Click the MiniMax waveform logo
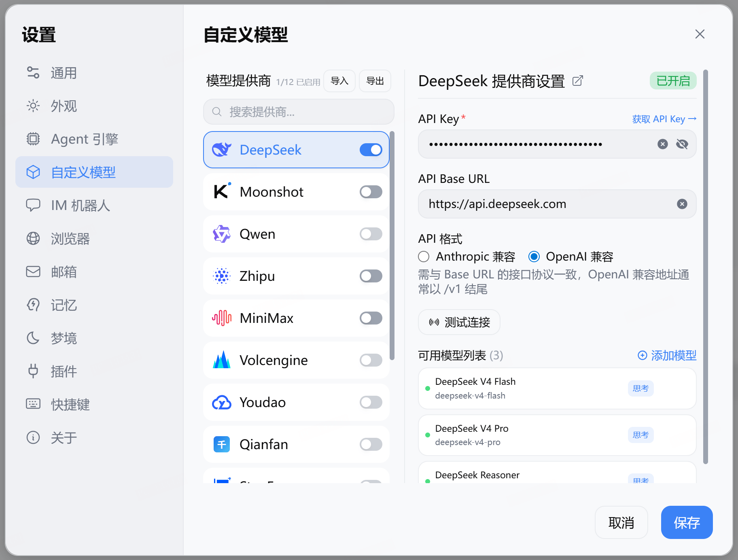The height and width of the screenshot is (560, 738). (222, 318)
